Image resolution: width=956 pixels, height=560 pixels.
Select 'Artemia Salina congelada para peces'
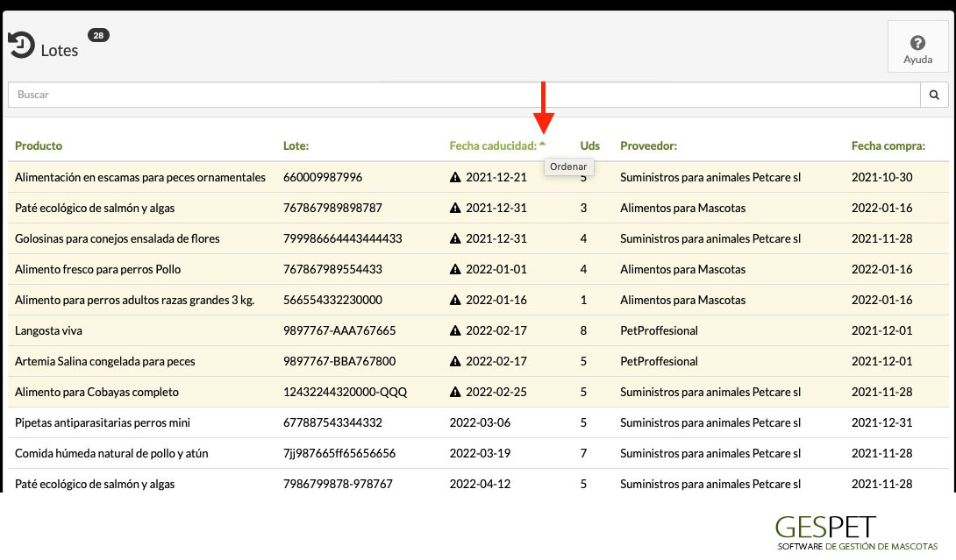pyautogui.click(x=105, y=361)
